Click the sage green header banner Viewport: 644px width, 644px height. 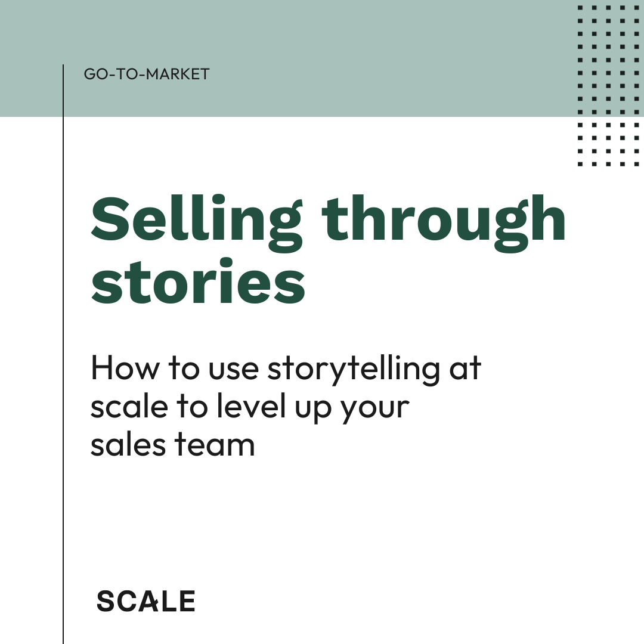click(322, 36)
